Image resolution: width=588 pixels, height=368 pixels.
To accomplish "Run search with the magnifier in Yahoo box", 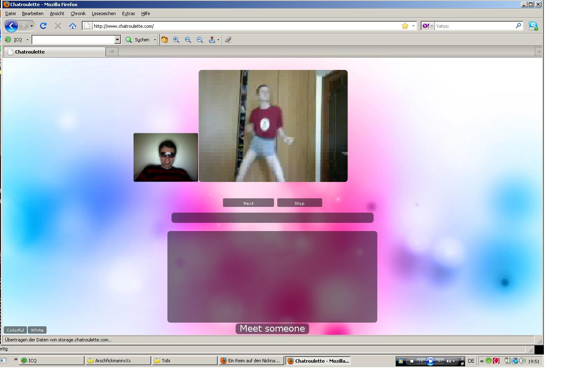I will point(518,25).
